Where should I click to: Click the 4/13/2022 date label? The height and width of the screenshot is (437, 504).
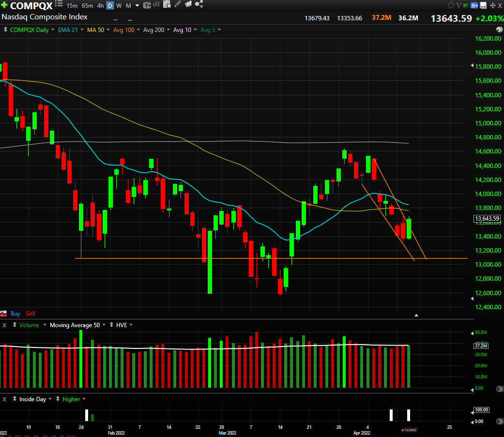point(409,430)
